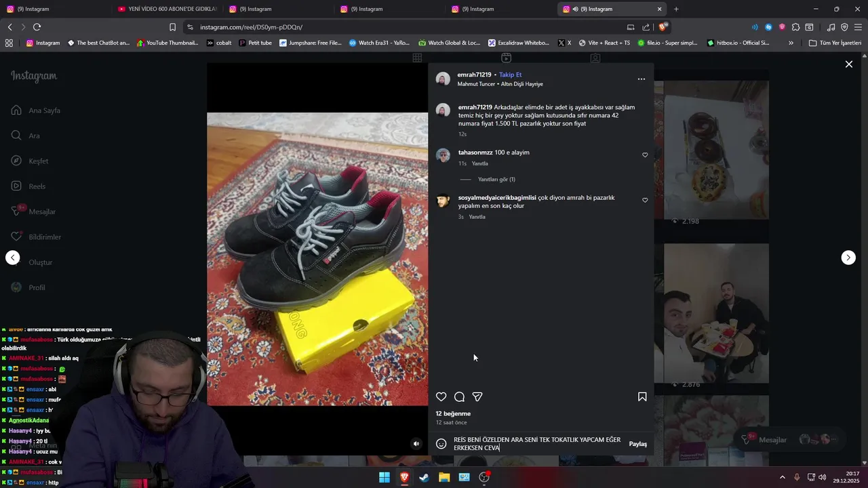Viewport: 868px width, 488px height.
Task: Show hidden tray icons chevron
Action: pos(782,477)
